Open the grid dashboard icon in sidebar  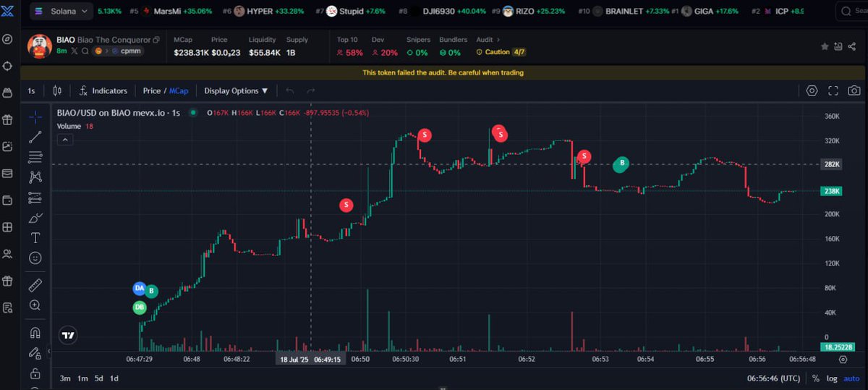tap(8, 227)
